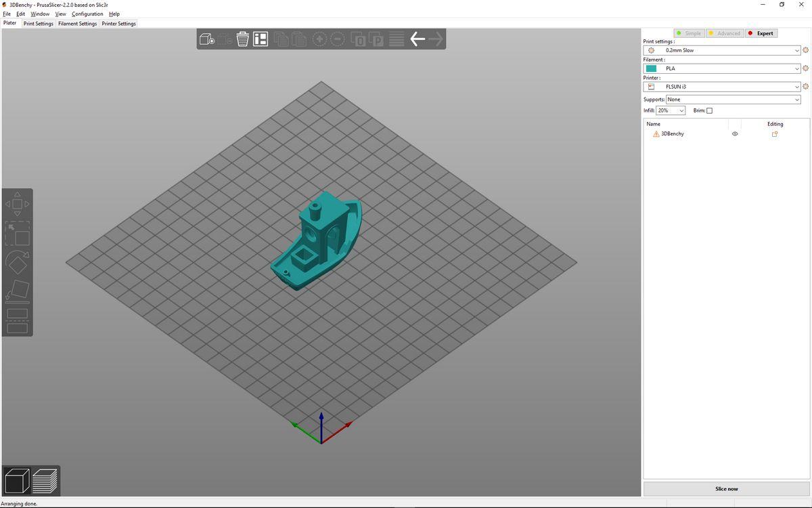Click Split to parts icon
This screenshot has height=508, width=812.
[376, 39]
